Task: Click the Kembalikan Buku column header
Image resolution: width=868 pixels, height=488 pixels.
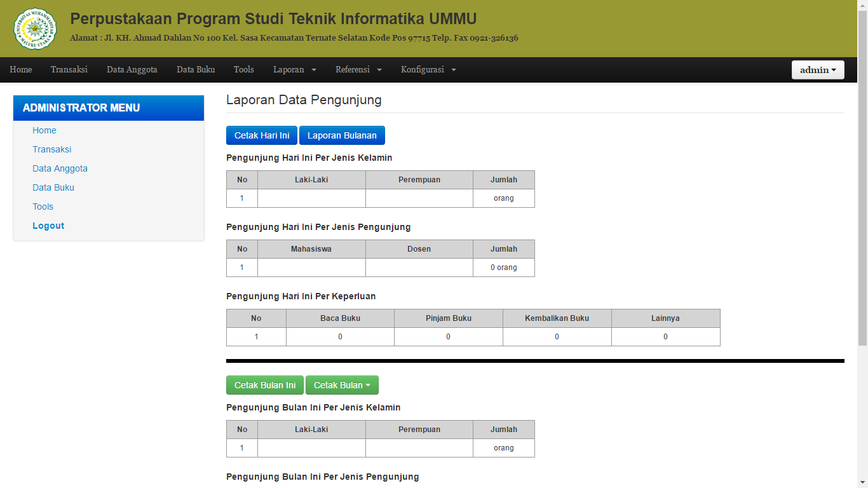Action: point(557,318)
